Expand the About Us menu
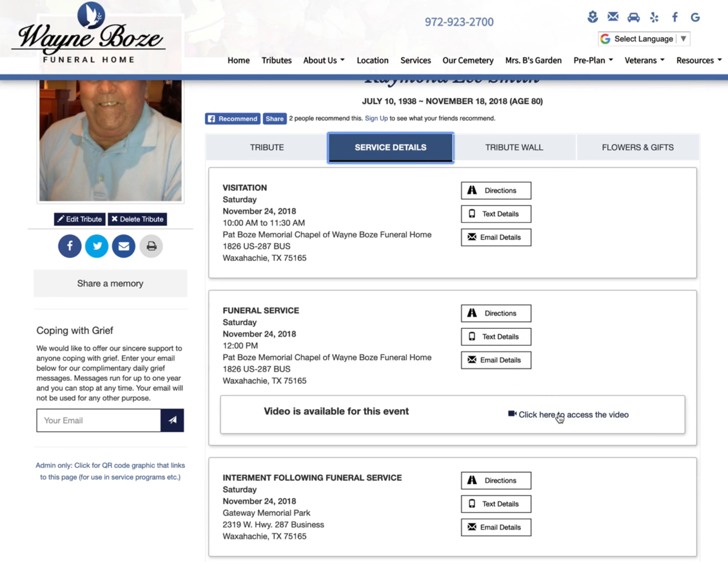The height and width of the screenshot is (562, 728). (x=324, y=60)
